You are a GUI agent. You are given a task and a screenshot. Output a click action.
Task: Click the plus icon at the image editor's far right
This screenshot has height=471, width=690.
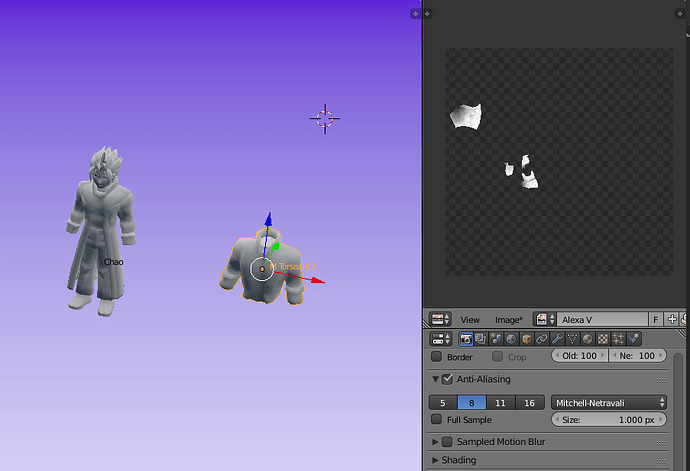click(679, 14)
